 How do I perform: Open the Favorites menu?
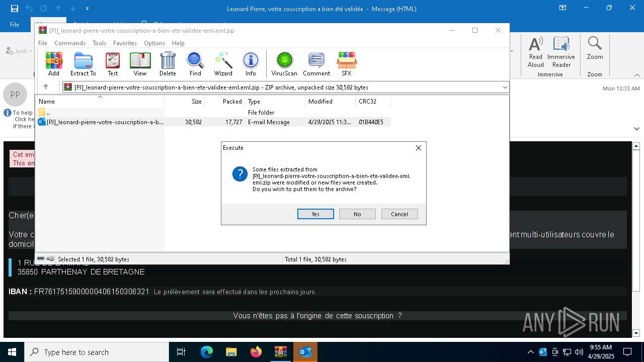pyautogui.click(x=125, y=43)
